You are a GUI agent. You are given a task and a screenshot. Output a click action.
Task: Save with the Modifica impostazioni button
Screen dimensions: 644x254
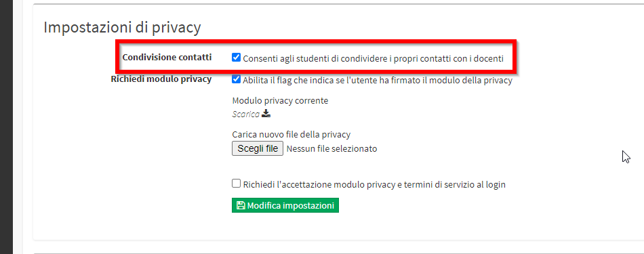[285, 206]
